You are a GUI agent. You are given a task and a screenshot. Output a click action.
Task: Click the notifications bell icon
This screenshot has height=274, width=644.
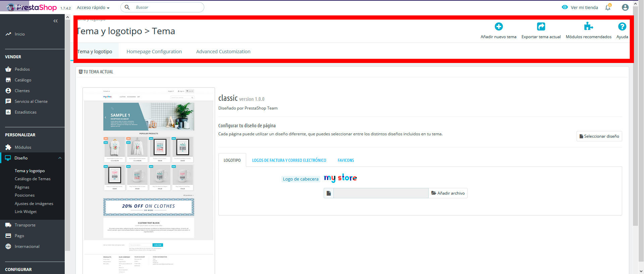[608, 7]
